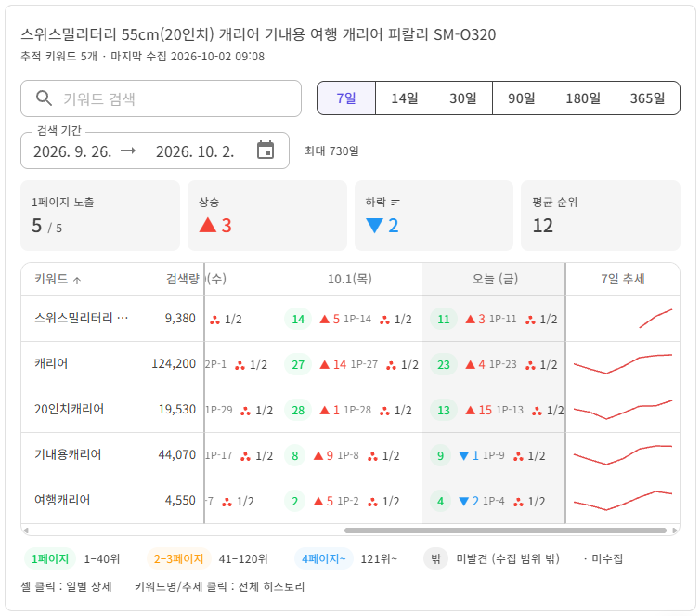Focus the 키워드 검색 input field

point(161,98)
